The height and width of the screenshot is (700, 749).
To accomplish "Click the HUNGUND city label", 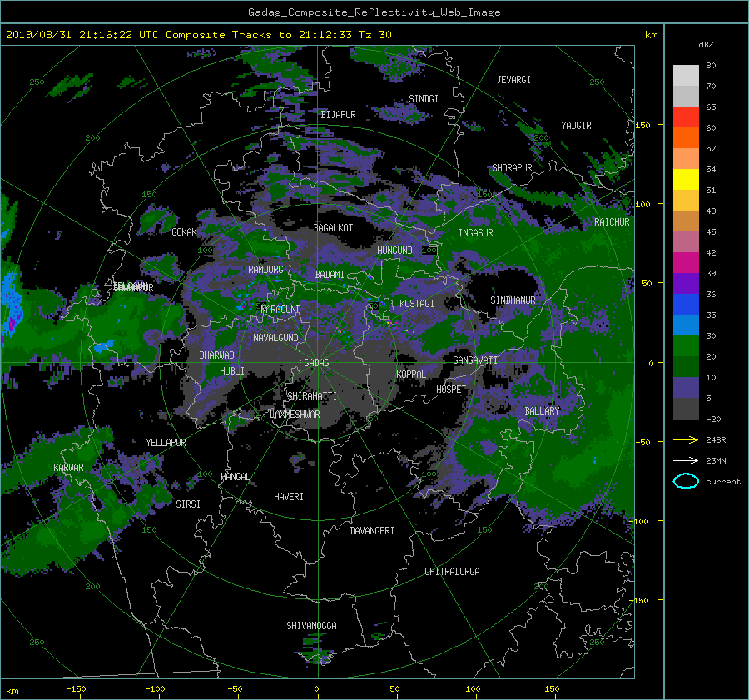I will tap(394, 251).
